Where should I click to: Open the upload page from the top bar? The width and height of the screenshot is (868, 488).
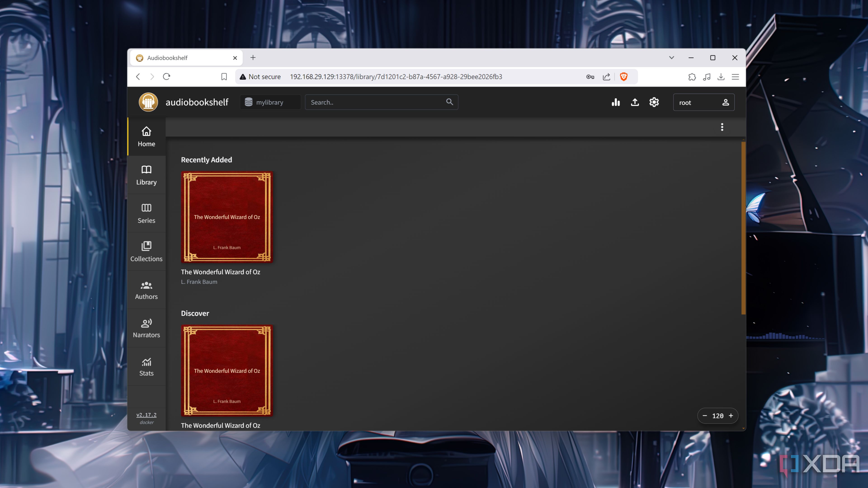click(635, 102)
